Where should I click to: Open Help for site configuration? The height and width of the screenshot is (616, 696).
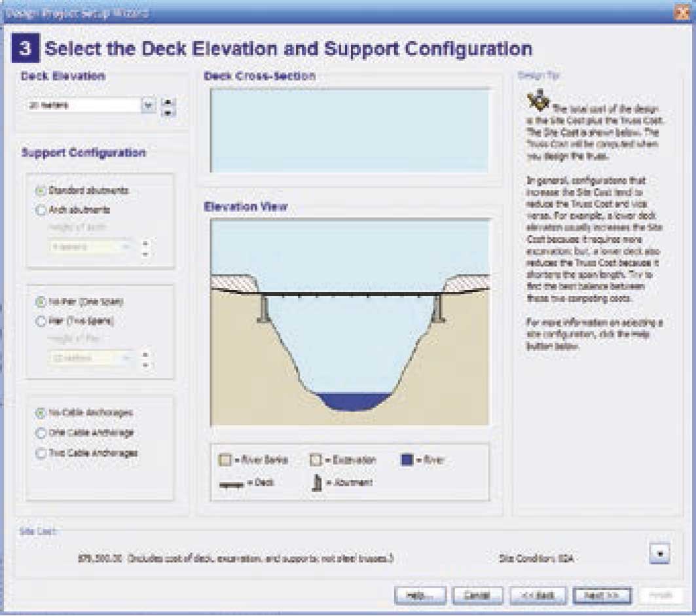(x=420, y=595)
